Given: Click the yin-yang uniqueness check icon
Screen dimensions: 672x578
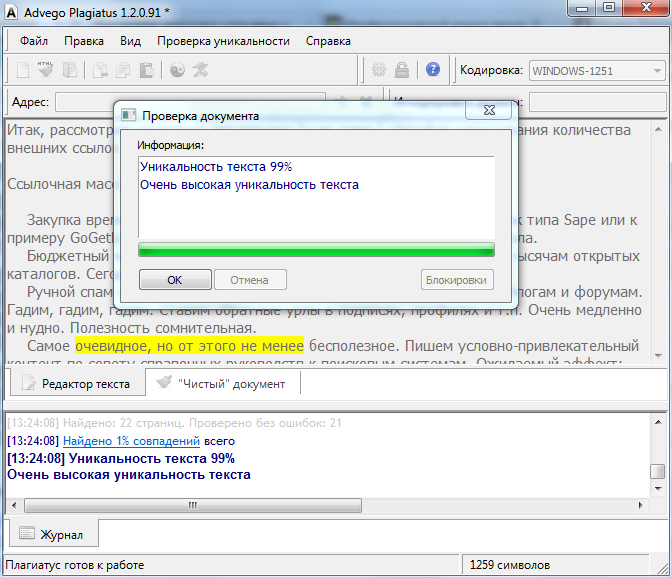Looking at the screenshot, I should tap(177, 70).
